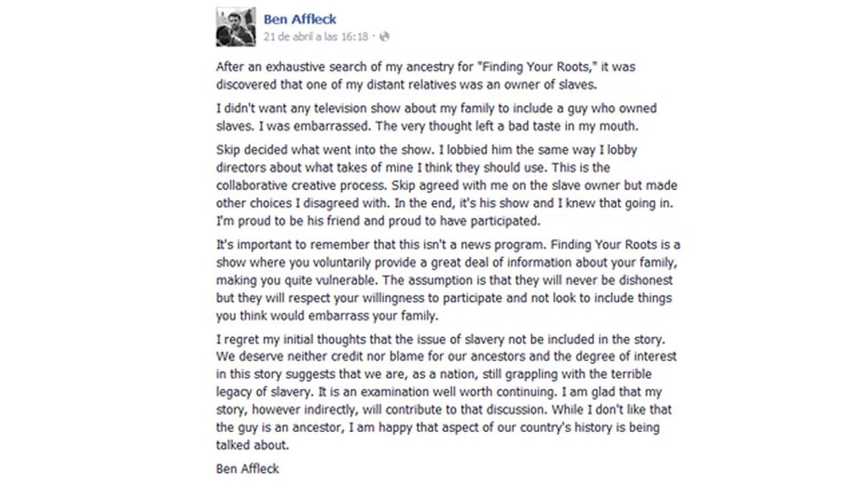The width and height of the screenshot is (868, 488).
Task: Click the words "legacy of slavery."
Action: [x=264, y=393]
